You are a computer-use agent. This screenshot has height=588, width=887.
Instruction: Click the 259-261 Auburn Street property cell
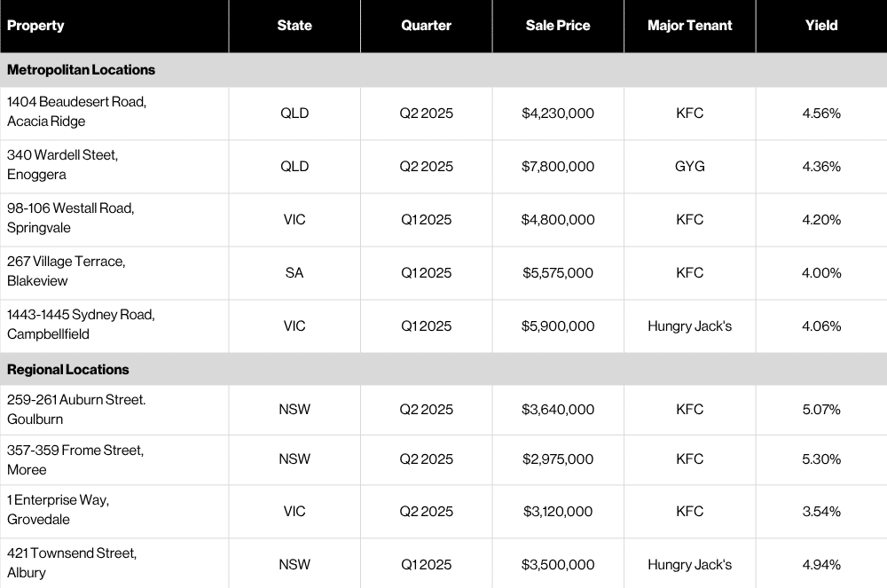pos(76,410)
